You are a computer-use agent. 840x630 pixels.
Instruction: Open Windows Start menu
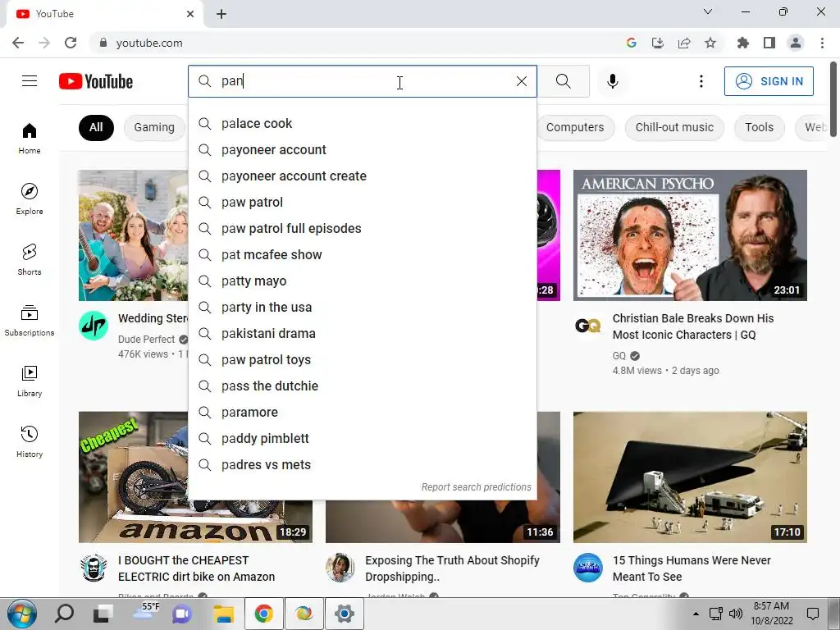click(x=21, y=614)
